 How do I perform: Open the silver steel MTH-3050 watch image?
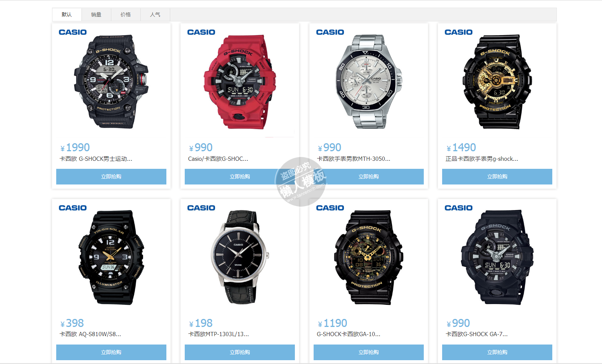[x=369, y=82]
